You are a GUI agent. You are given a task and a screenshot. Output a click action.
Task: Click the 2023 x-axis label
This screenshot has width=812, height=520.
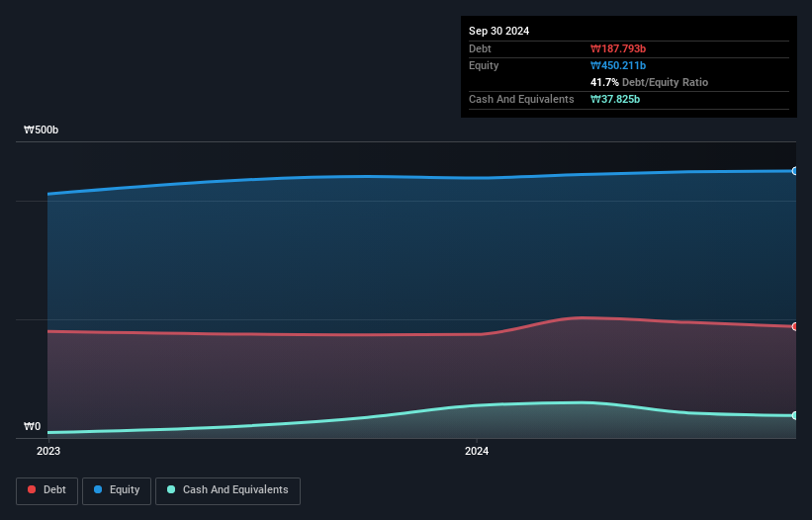click(x=48, y=451)
